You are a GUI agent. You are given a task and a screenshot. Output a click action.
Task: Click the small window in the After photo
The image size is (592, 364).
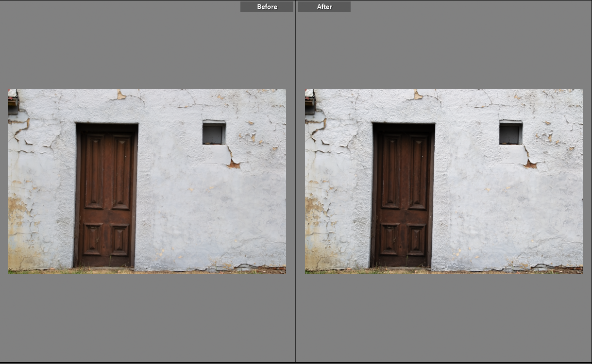pyautogui.click(x=509, y=132)
